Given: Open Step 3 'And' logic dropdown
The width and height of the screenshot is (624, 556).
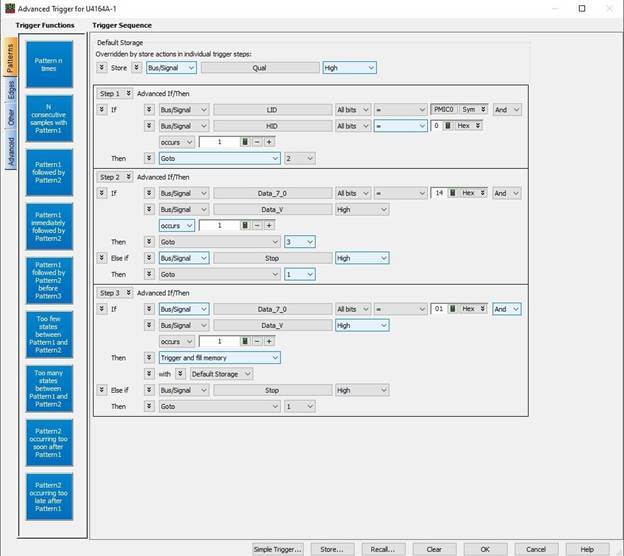Looking at the screenshot, I should [x=507, y=309].
